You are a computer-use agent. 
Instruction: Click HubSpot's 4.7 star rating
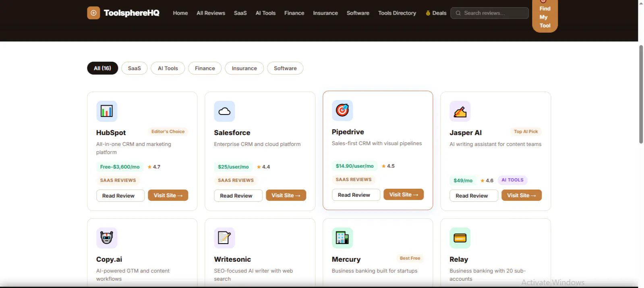pos(154,167)
